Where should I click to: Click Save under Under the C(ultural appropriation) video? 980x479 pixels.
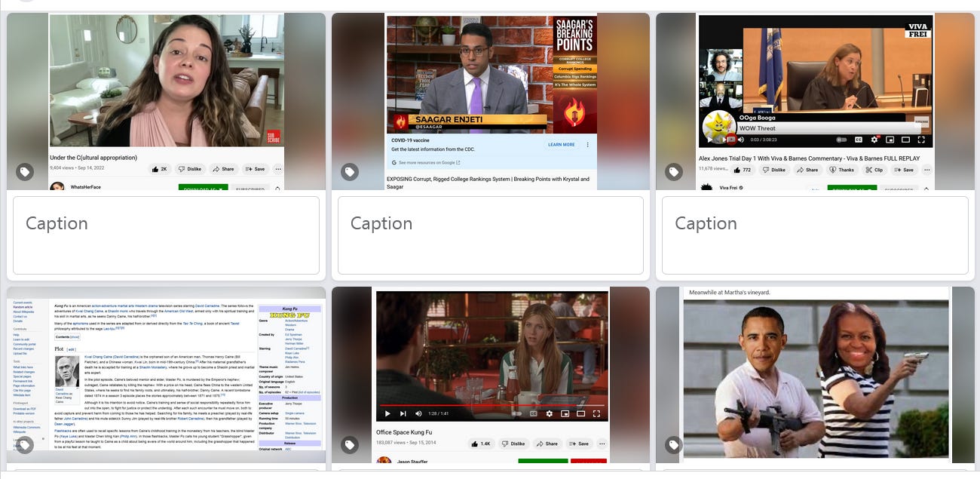point(255,169)
